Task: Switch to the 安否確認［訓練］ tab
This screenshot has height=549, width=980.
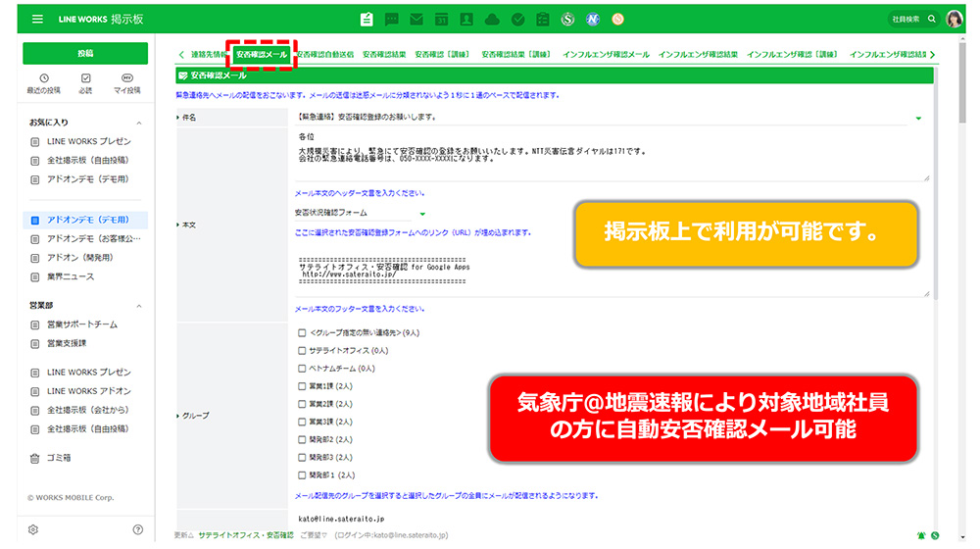Action: click(x=443, y=55)
